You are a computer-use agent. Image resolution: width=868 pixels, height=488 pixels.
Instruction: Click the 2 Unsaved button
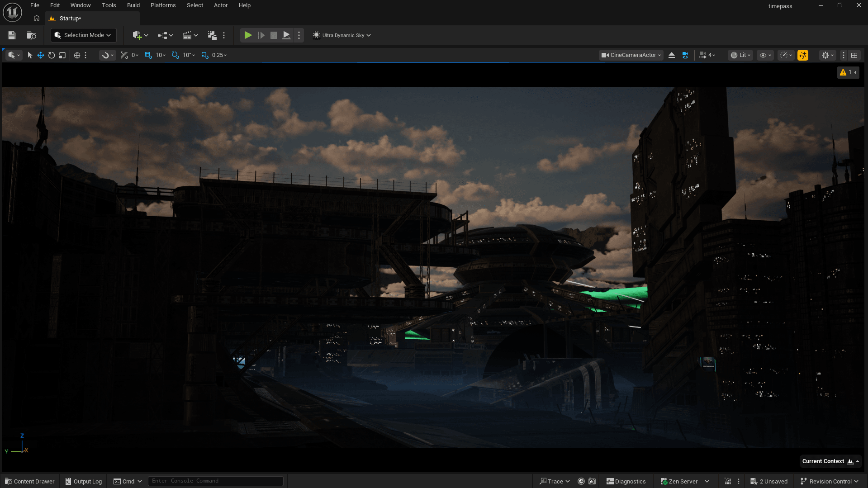click(x=769, y=481)
